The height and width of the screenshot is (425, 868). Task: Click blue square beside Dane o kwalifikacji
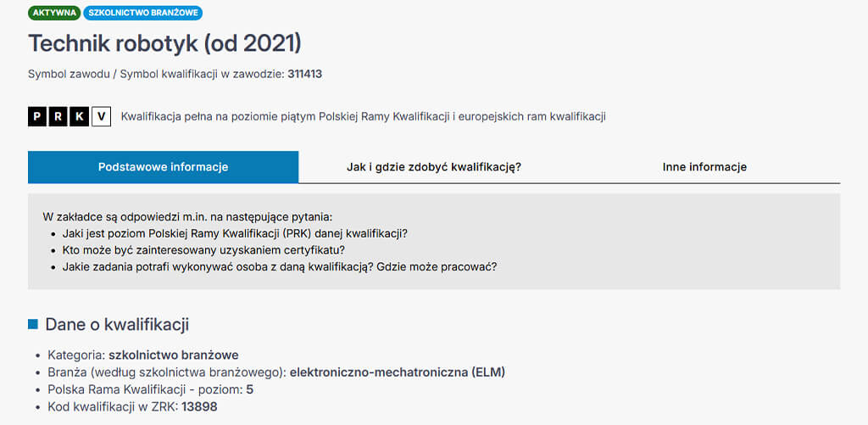coord(33,324)
